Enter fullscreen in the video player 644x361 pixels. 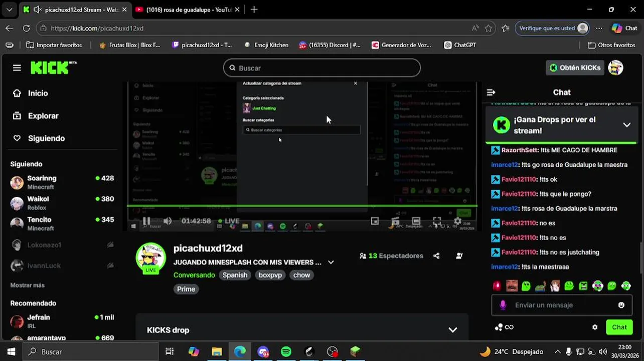click(x=437, y=221)
